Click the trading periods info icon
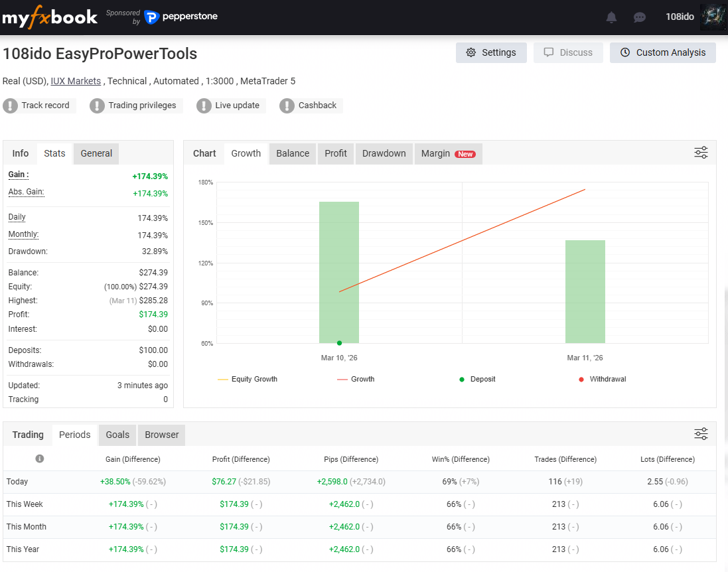728x572 pixels. click(x=40, y=459)
